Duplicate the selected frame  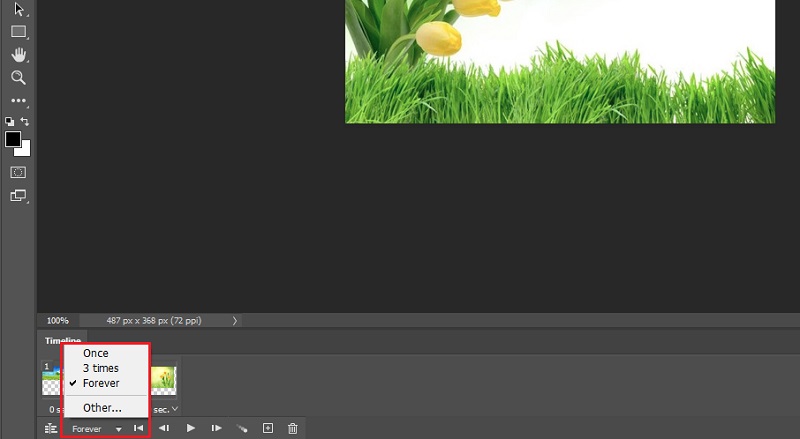(x=268, y=428)
